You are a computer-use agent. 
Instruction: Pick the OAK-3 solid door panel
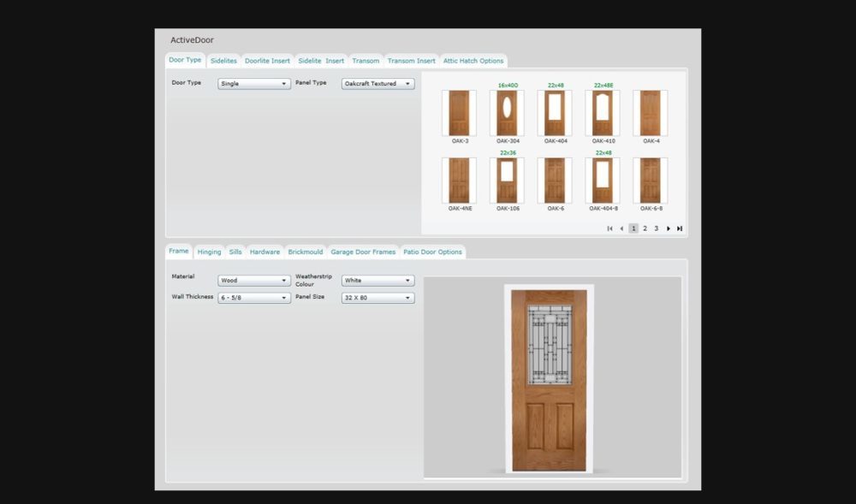pyautogui.click(x=460, y=113)
